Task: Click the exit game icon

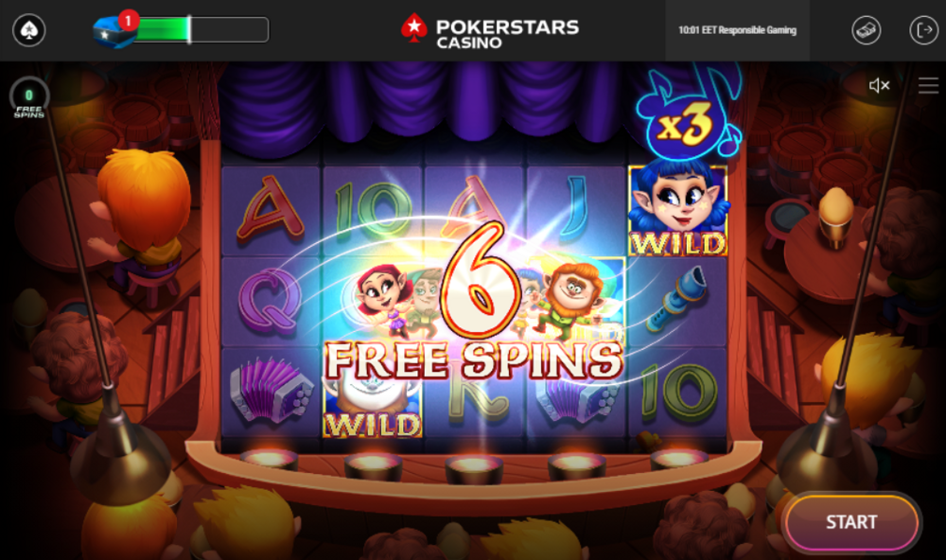Action: click(x=923, y=29)
